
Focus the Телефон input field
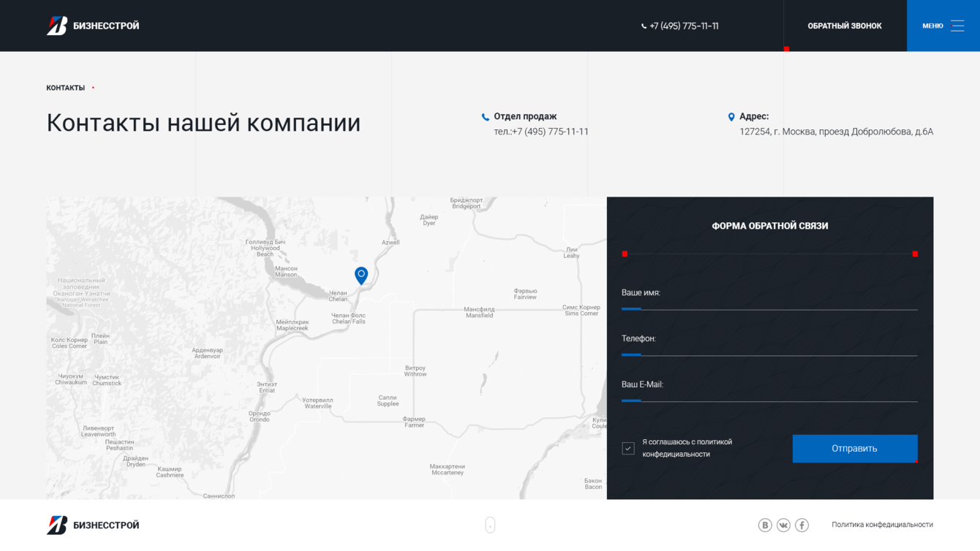(x=769, y=346)
